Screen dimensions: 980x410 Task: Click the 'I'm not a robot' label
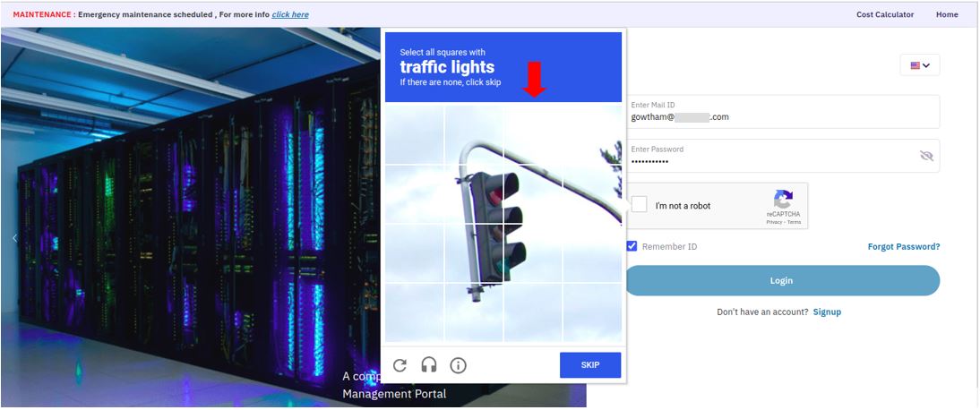[x=683, y=206]
